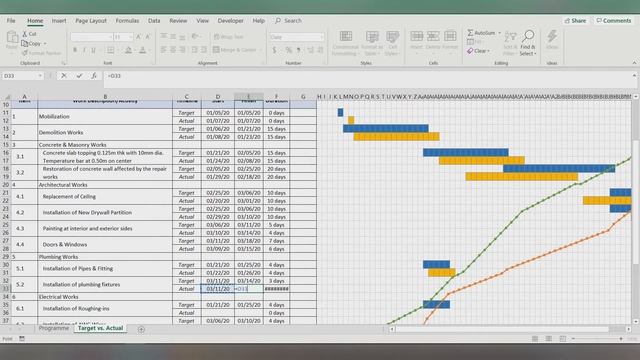Click the Align Right icon
The image size is (640, 360).
point(182,50)
